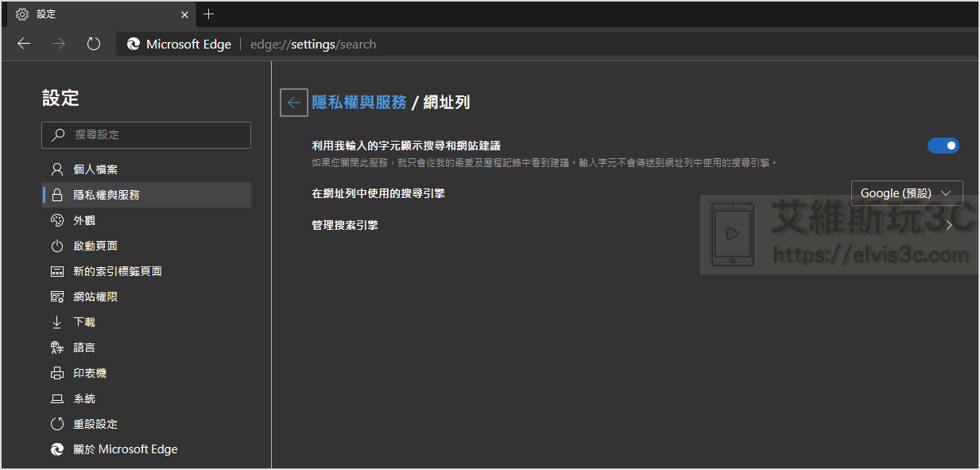Click the site permissions icon
This screenshot has height=470, width=980.
pyautogui.click(x=56, y=297)
